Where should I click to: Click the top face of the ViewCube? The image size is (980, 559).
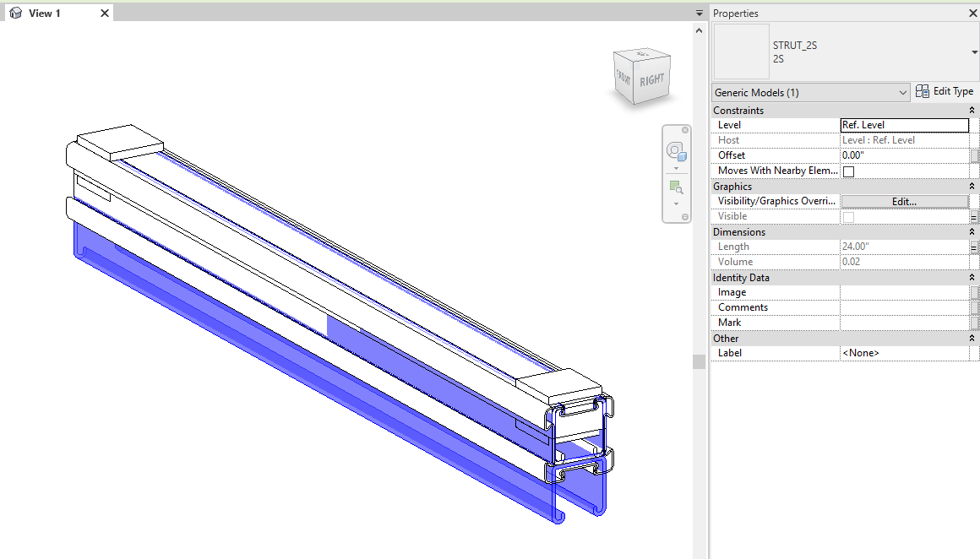[x=643, y=54]
